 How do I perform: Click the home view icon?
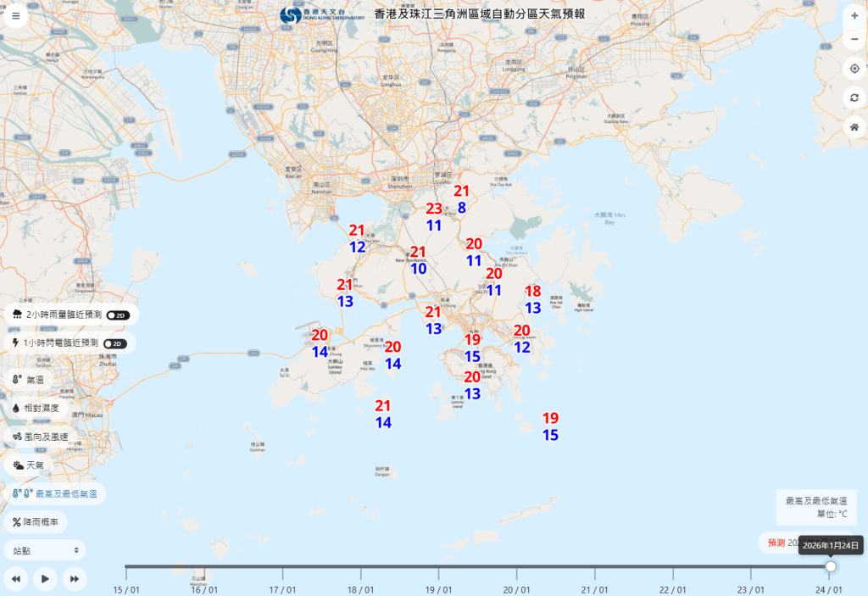point(854,127)
